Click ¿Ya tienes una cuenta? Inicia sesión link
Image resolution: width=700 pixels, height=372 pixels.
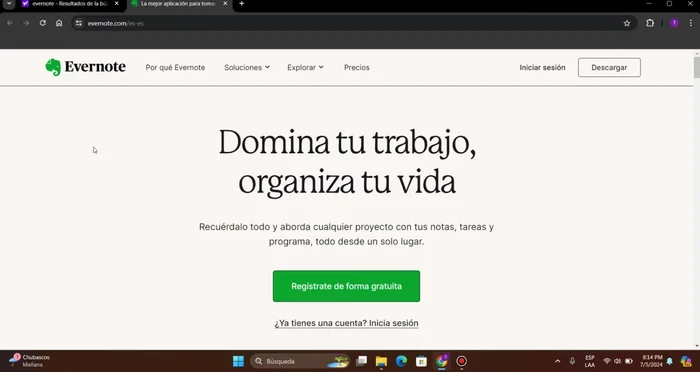click(x=346, y=323)
